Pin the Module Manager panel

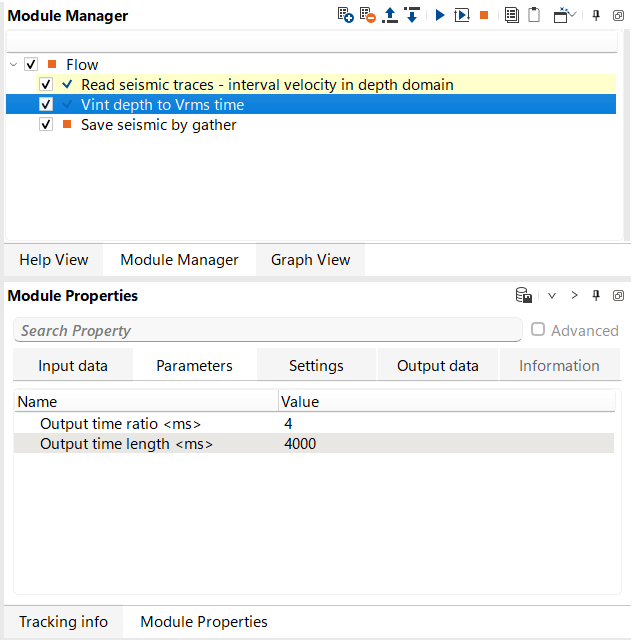pyautogui.click(x=596, y=16)
